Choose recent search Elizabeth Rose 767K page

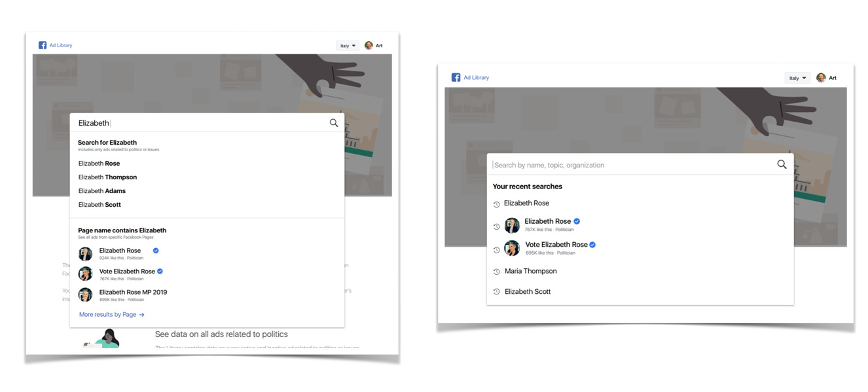click(548, 221)
